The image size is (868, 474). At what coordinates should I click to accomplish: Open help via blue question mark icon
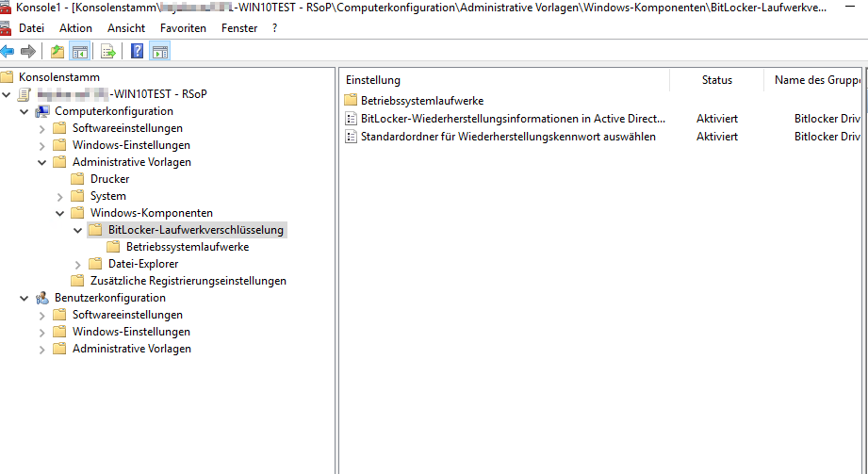(138, 52)
